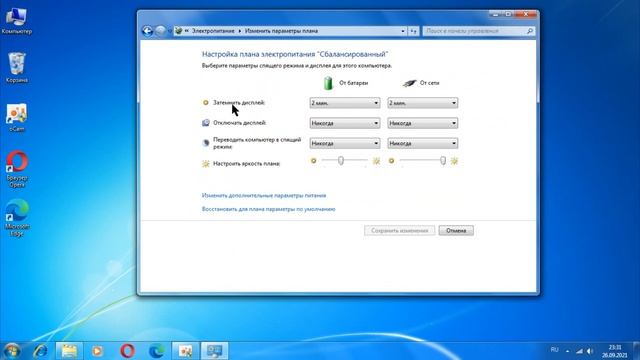Open the Microsoft Edge desktop shortcut
Image resolution: width=640 pixels, height=360 pixels.
click(17, 218)
